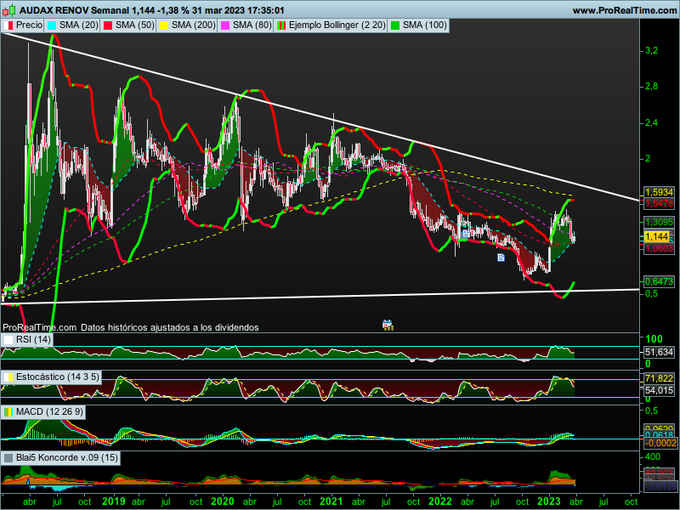
Task: Open the Precio legend label
Action: point(29,25)
